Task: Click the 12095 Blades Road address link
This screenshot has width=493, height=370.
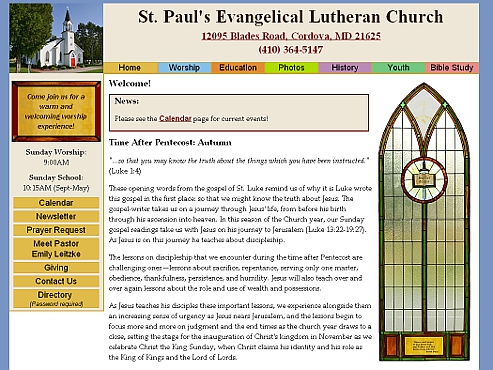Action: click(x=291, y=36)
